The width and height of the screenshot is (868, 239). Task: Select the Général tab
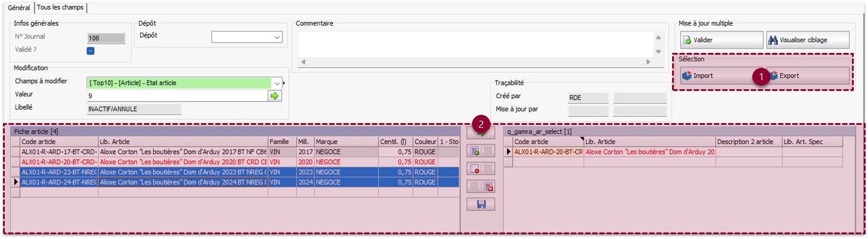click(19, 7)
